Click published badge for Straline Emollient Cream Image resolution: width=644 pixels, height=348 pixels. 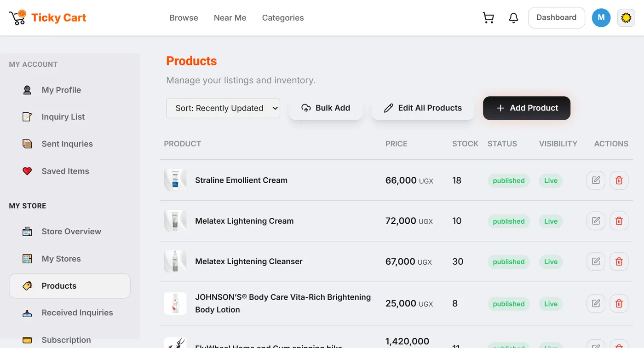tap(509, 180)
